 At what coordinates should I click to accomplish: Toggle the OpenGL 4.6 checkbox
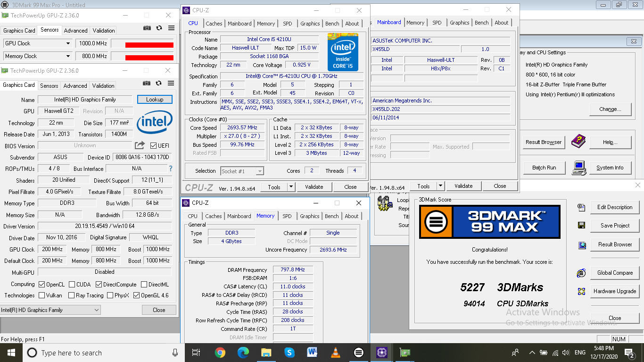[x=137, y=295]
